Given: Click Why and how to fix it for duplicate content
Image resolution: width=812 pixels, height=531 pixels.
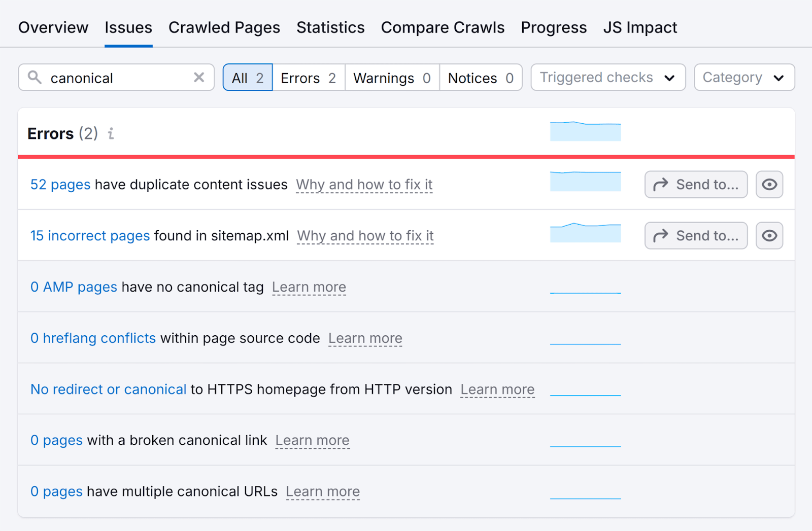Looking at the screenshot, I should tap(363, 184).
